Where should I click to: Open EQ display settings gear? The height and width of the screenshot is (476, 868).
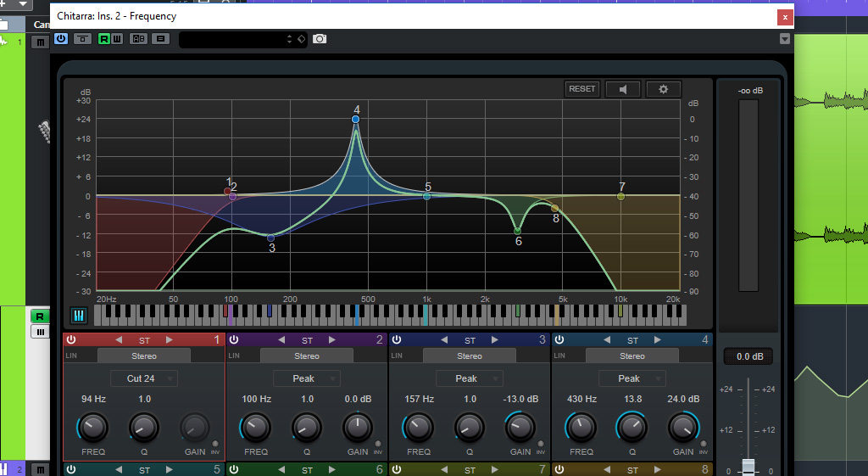pos(663,89)
